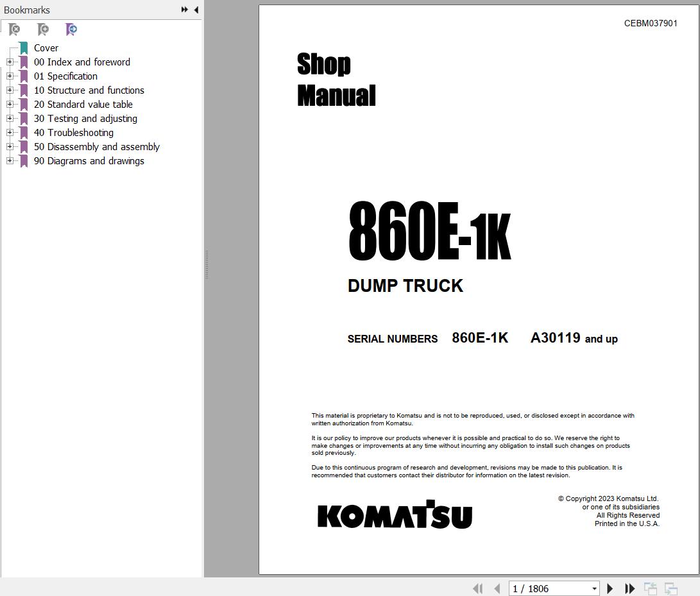700x596 pixels.
Task: Click the add new bookmark icon
Action: point(43,30)
